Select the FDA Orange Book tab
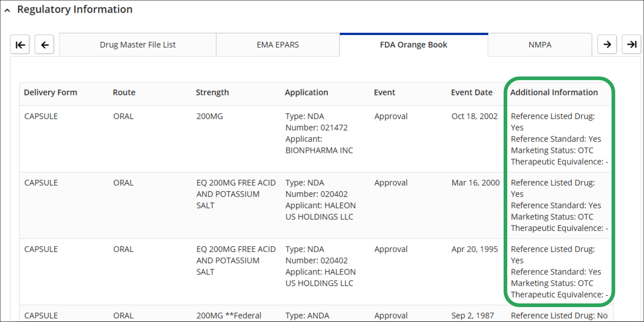Image resolution: width=644 pixels, height=322 pixels. 414,45
